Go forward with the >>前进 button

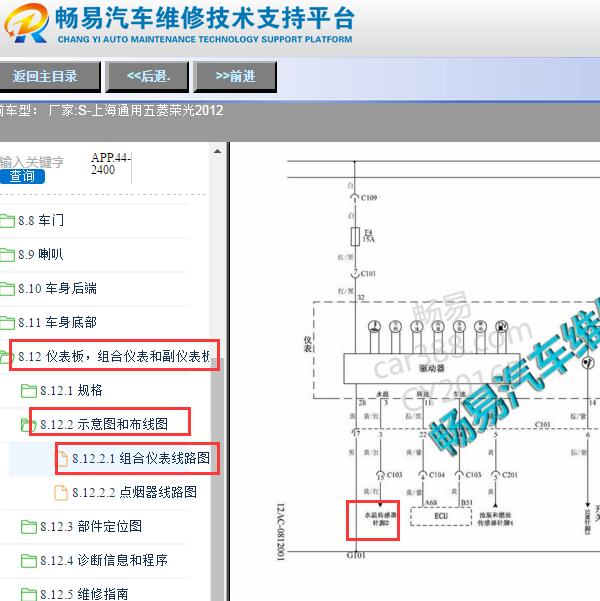[x=235, y=76]
